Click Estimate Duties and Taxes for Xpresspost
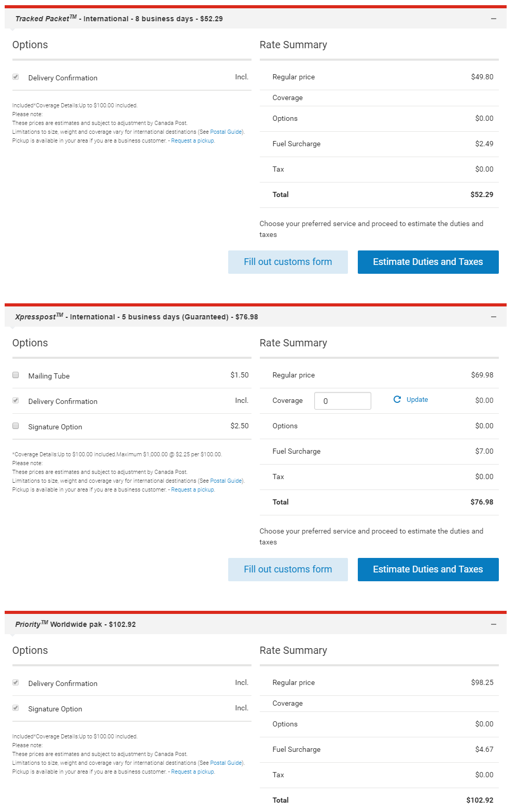The height and width of the screenshot is (812, 517). click(428, 569)
